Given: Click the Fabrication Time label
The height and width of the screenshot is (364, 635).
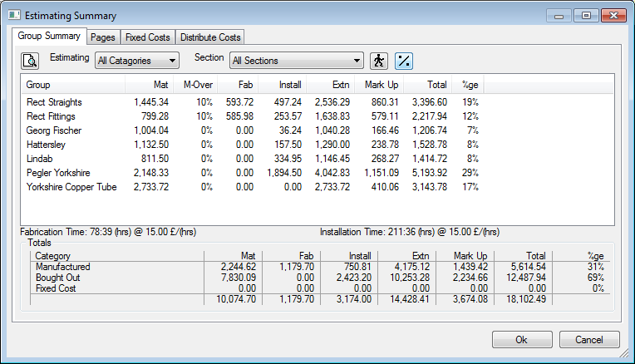Looking at the screenshot, I should point(108,232).
